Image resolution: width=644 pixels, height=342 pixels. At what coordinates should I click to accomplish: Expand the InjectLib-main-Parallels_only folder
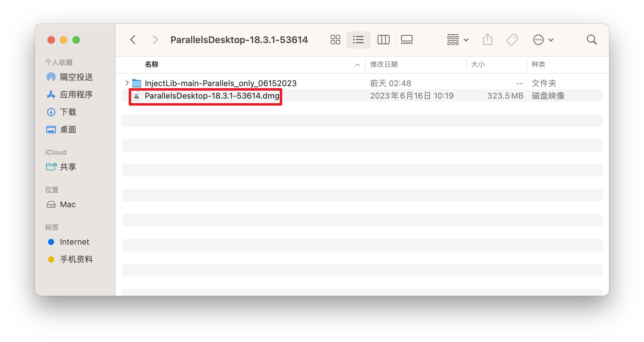coord(127,83)
